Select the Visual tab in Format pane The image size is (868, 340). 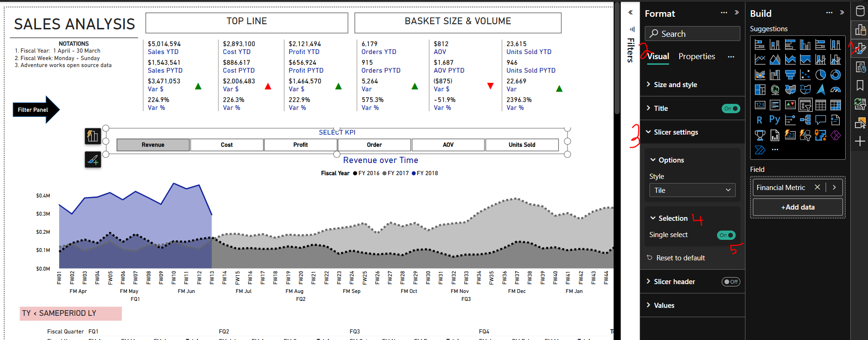tap(658, 56)
